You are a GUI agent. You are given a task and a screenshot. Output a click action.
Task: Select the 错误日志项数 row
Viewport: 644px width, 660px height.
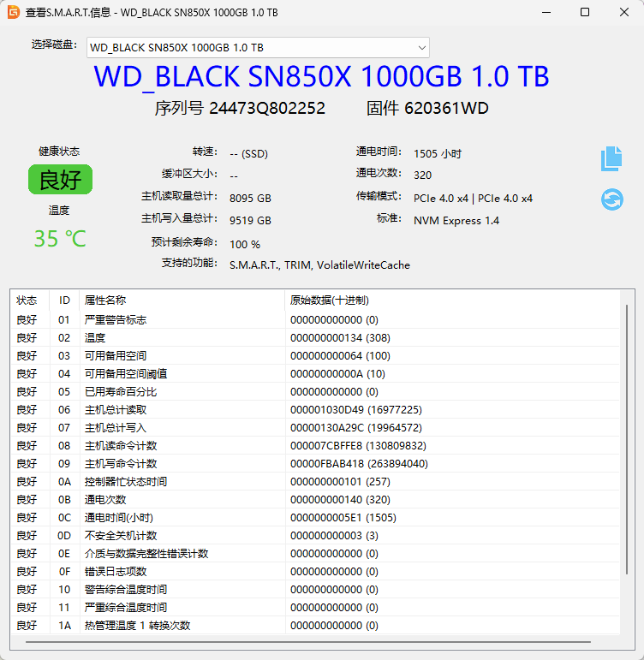[x=315, y=571]
